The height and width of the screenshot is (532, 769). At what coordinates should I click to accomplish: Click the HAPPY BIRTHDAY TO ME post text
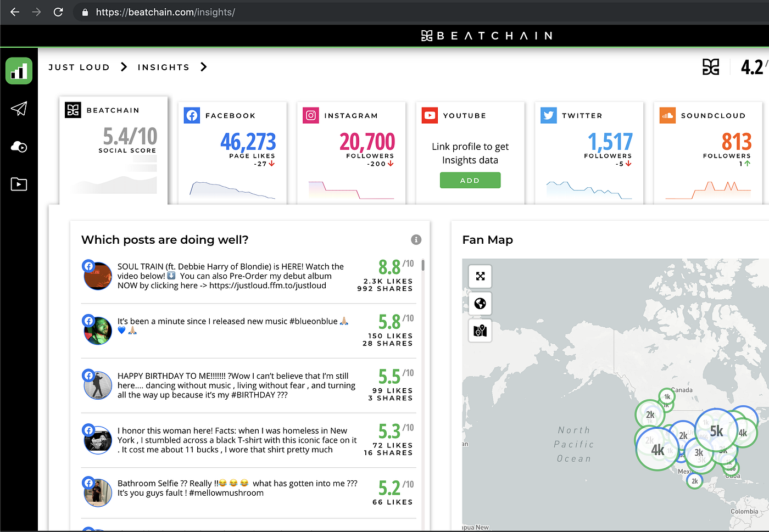click(x=236, y=385)
